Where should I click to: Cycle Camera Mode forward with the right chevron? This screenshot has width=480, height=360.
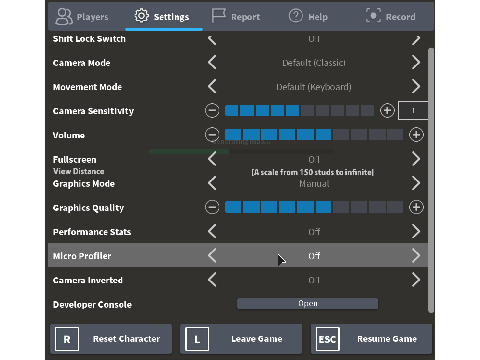[416, 62]
